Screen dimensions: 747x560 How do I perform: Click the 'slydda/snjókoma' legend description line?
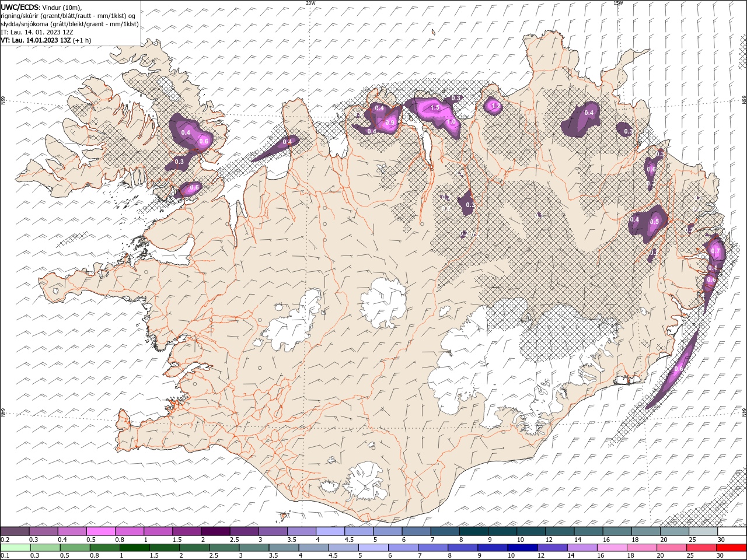click(x=69, y=24)
